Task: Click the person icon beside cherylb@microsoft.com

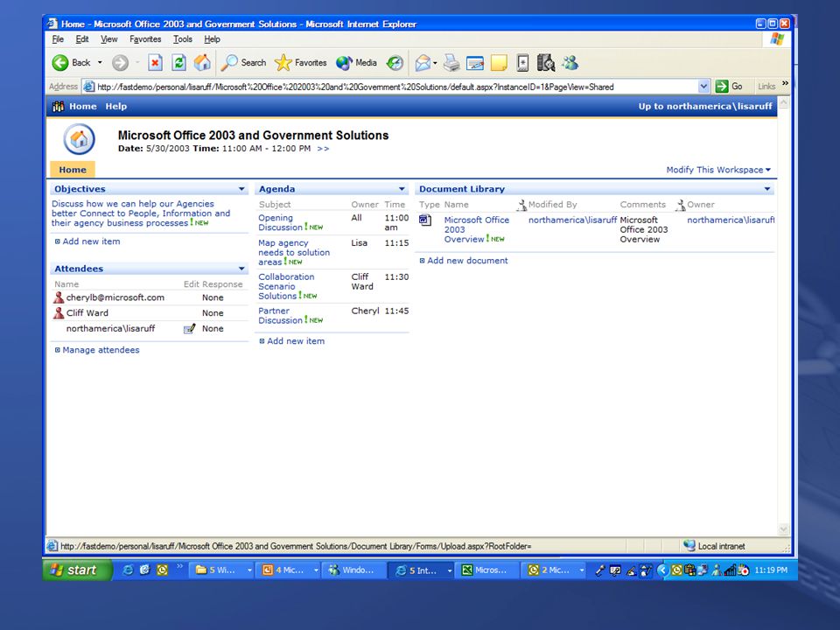Action: click(59, 297)
